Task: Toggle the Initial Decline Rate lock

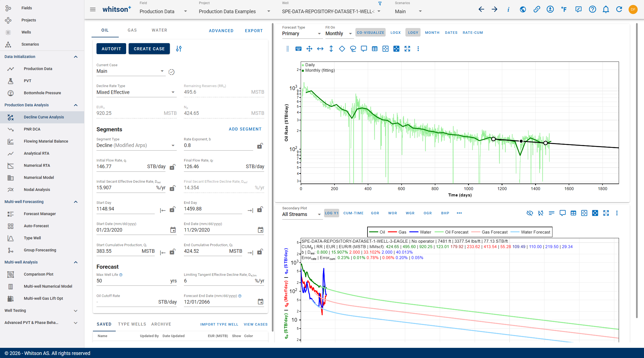Action: click(x=173, y=188)
